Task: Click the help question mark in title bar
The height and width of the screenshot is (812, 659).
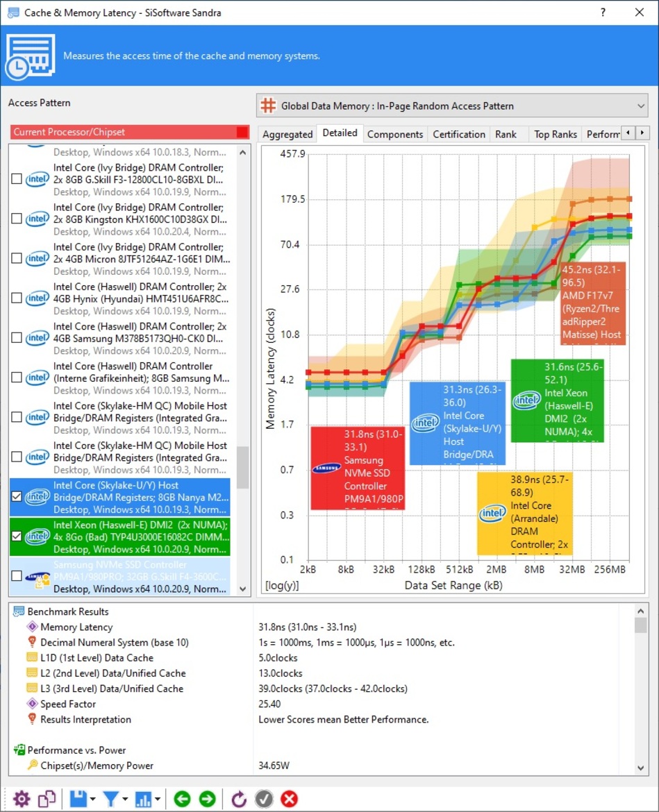Action: point(603,12)
